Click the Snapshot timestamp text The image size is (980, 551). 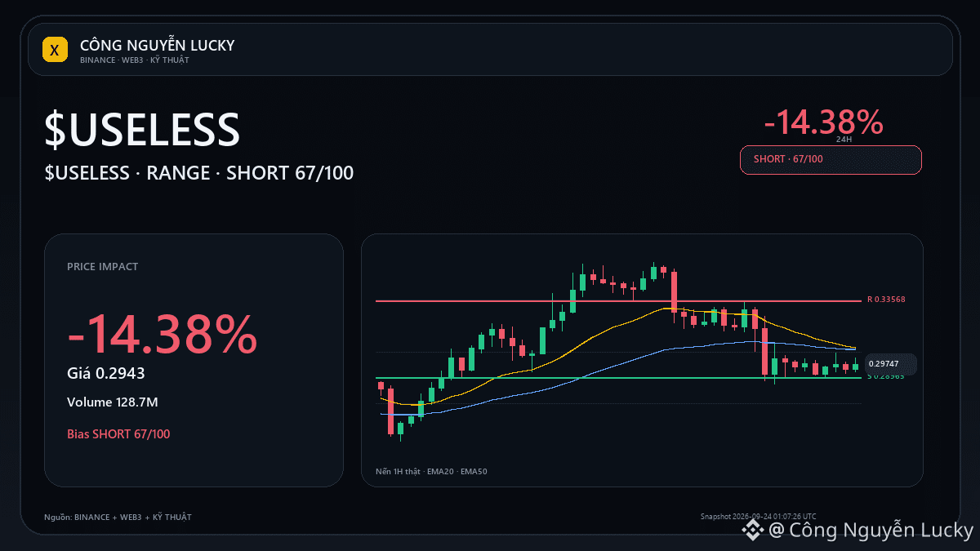point(758,516)
